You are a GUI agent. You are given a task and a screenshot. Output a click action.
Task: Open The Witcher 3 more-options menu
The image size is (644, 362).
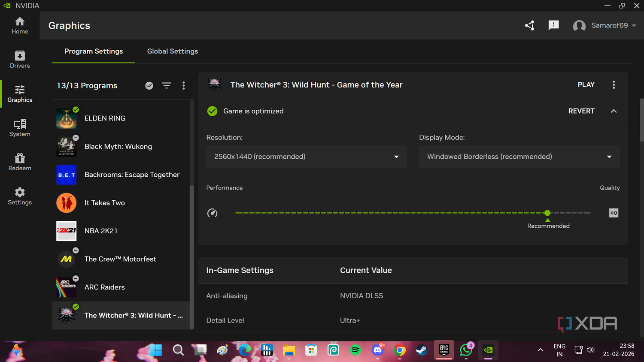click(x=614, y=85)
